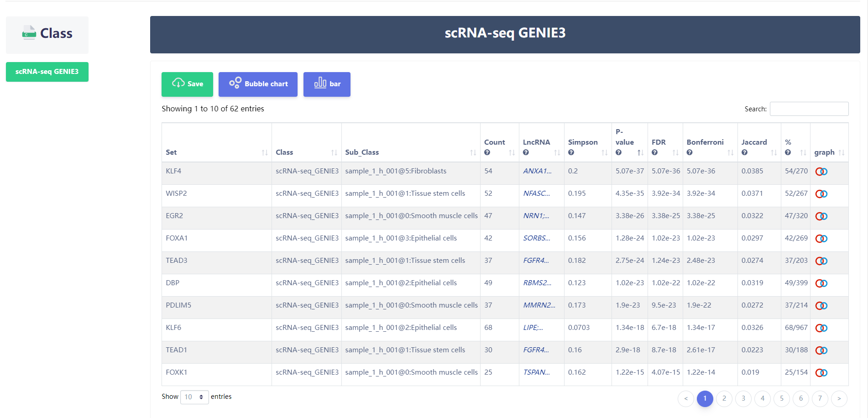
Task: Open FGFR4... link in TEAD3 row
Action: 536,261
